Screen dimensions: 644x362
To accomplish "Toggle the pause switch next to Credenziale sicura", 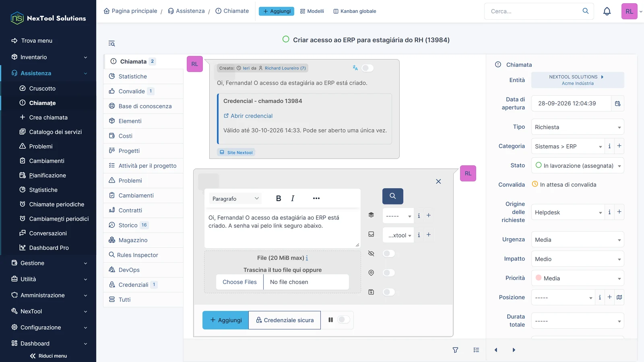I will coord(343,320).
